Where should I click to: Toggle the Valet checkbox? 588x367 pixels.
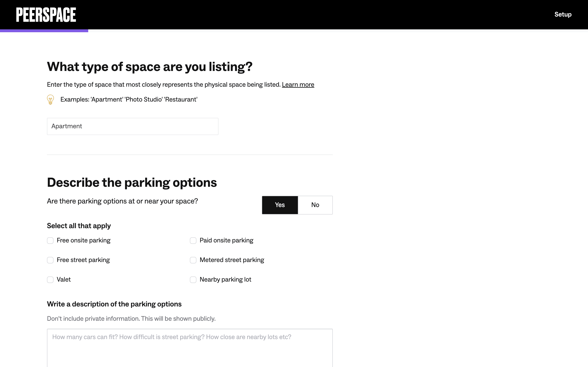[50, 280]
